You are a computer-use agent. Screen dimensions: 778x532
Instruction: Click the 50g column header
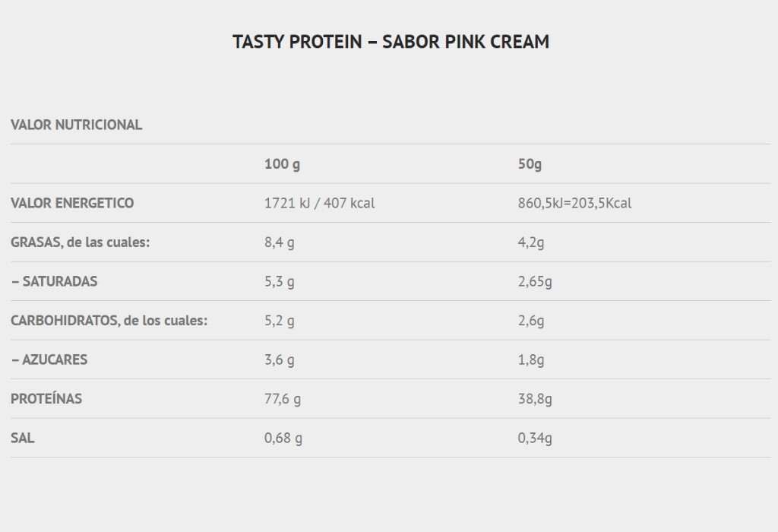(530, 163)
